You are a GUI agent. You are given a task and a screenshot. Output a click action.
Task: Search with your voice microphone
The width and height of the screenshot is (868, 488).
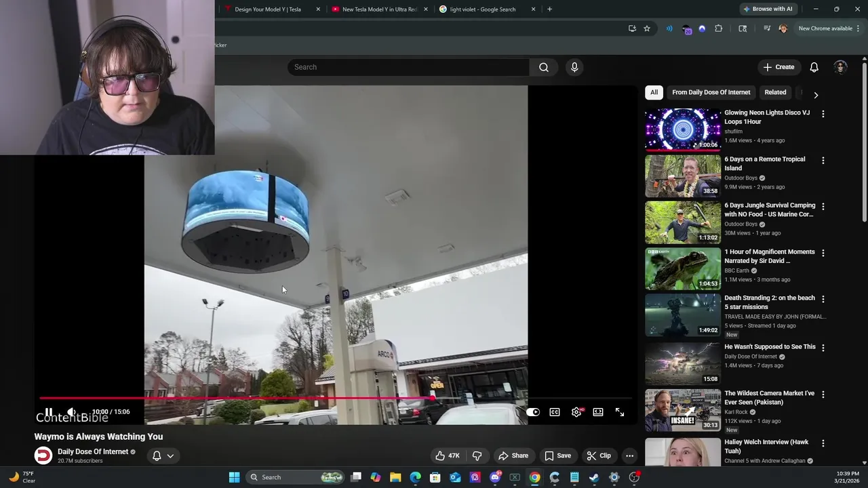point(574,67)
